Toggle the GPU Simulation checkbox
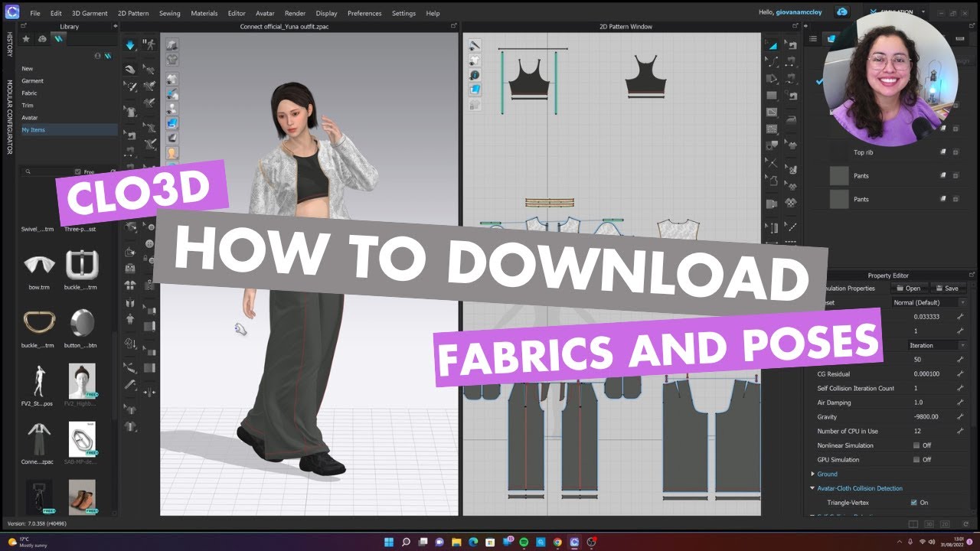980x551 pixels. 916,460
